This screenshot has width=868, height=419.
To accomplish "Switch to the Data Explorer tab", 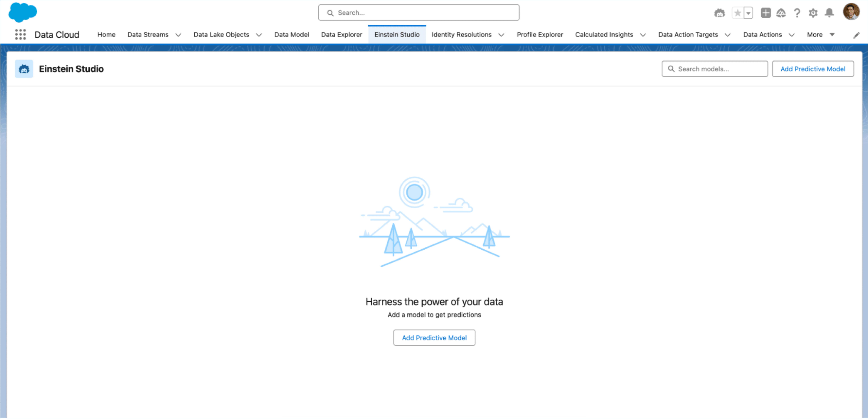I will pos(342,34).
